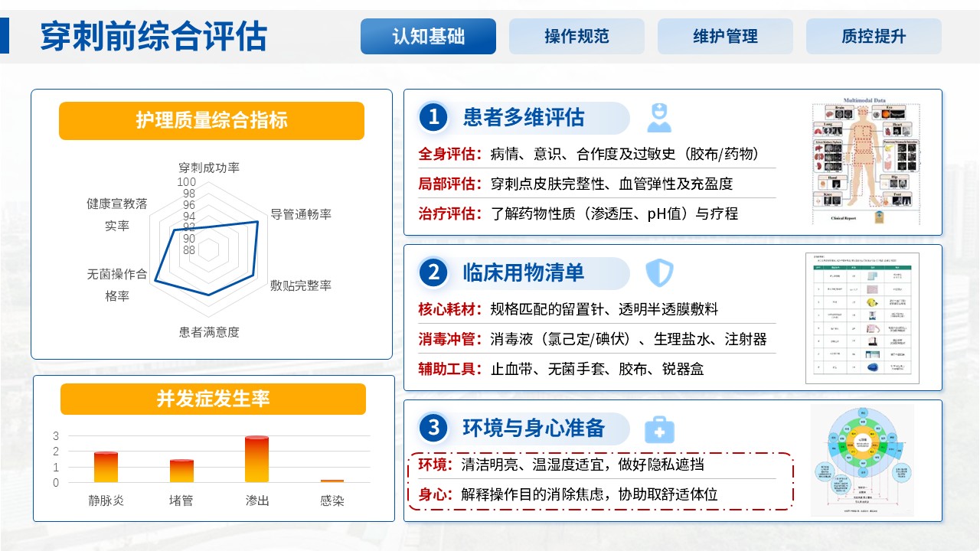980x551 pixels.
Task: Click the number 3 circle badge
Action: point(433,428)
